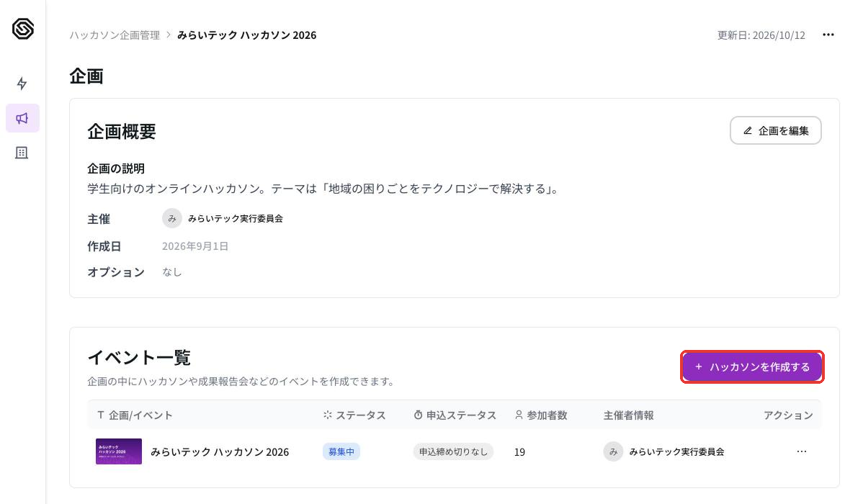This screenshot has width=863, height=504.
Task: Select the megaphone sidebar icon
Action: tap(22, 118)
